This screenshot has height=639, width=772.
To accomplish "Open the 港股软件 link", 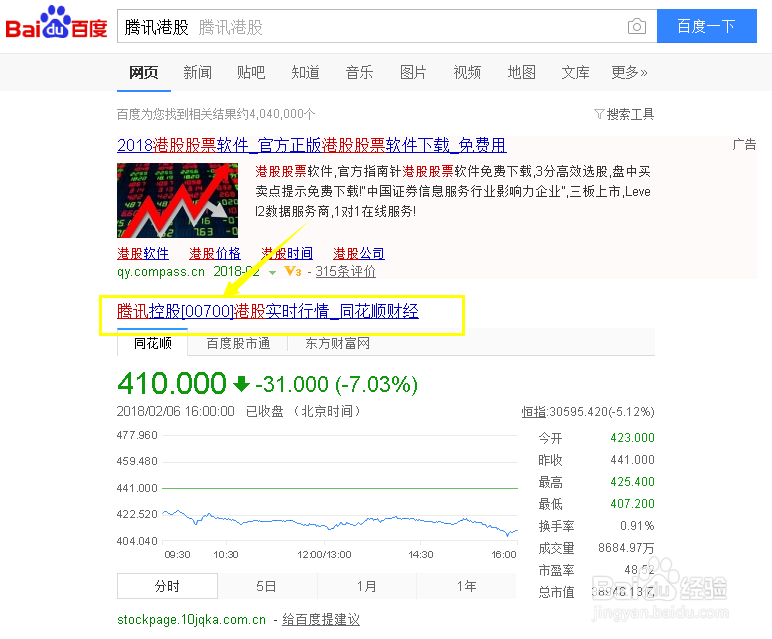I will (143, 254).
